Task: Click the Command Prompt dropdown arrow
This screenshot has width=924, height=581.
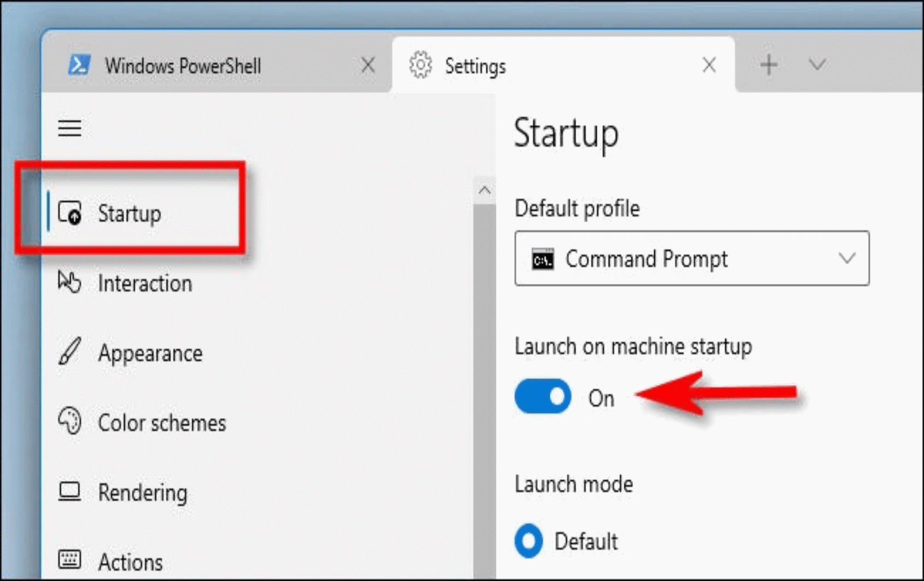Action: 847,258
